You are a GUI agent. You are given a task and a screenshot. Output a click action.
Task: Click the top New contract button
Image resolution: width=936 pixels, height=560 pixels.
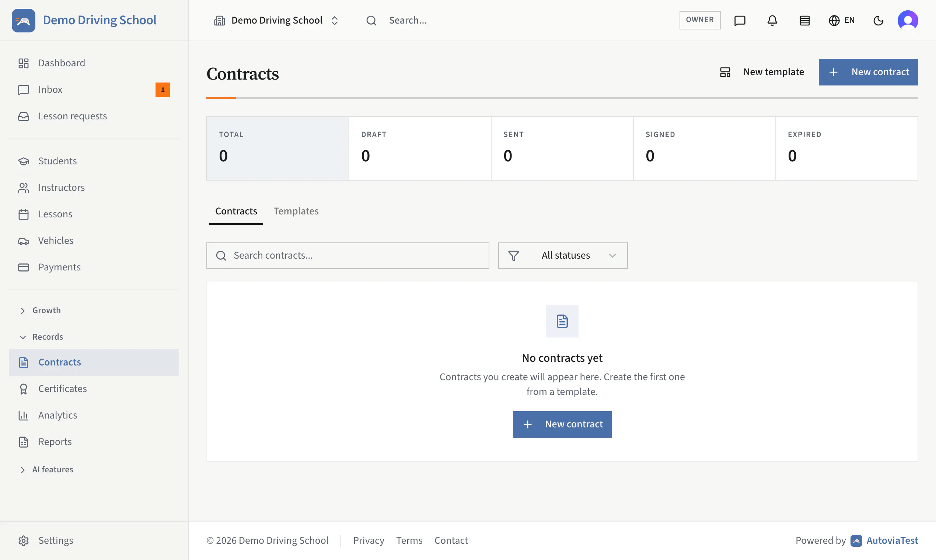point(868,72)
